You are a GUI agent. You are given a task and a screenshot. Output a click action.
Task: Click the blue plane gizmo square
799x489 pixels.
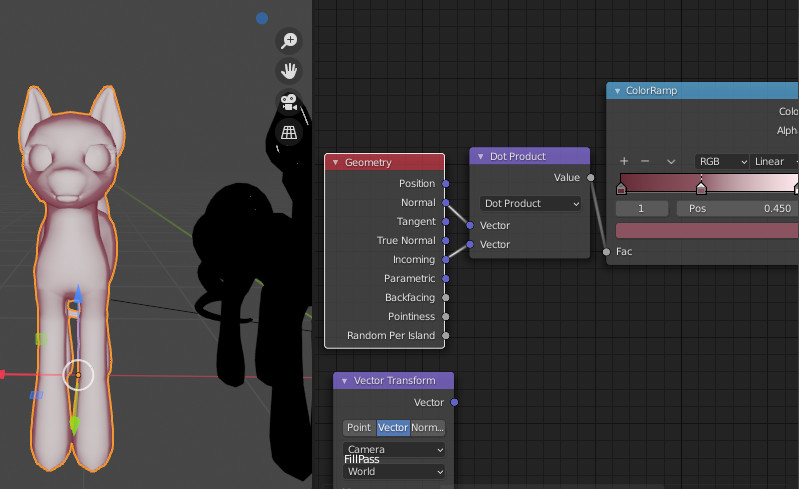click(36, 395)
